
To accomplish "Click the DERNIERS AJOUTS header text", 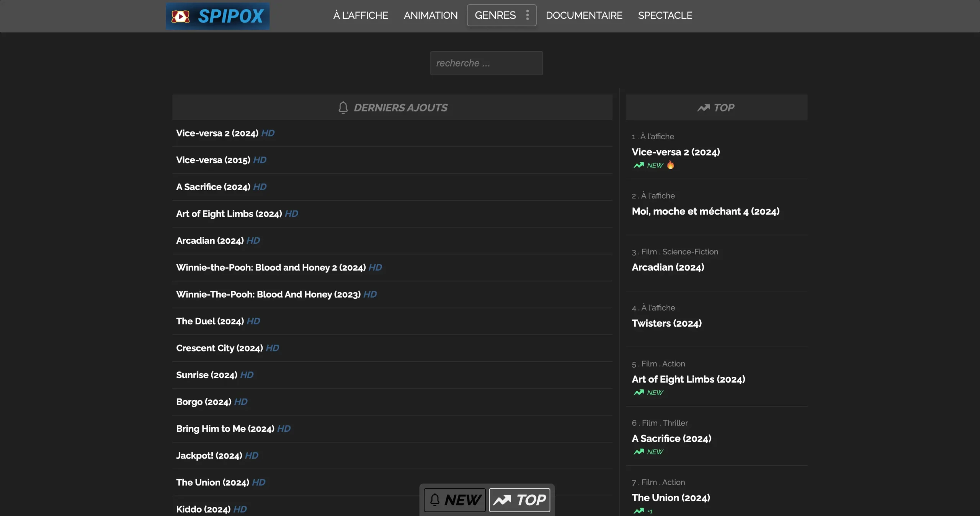I will pyautogui.click(x=400, y=108).
